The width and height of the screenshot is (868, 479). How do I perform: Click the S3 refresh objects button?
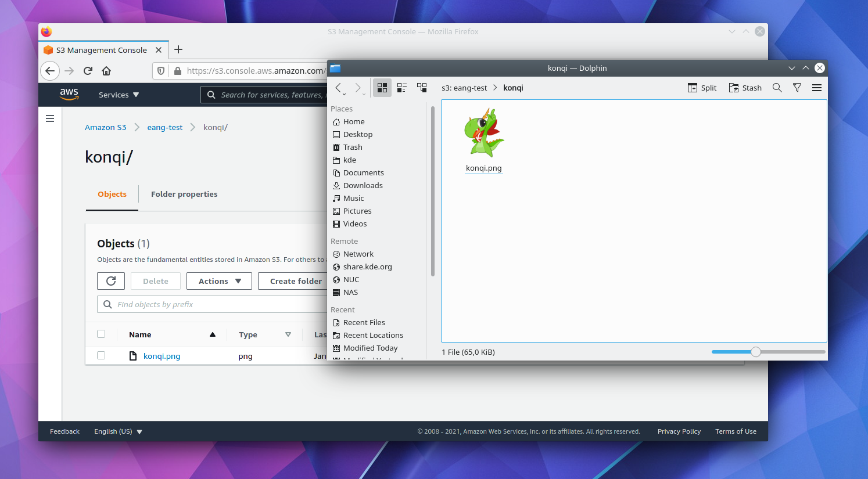click(111, 281)
